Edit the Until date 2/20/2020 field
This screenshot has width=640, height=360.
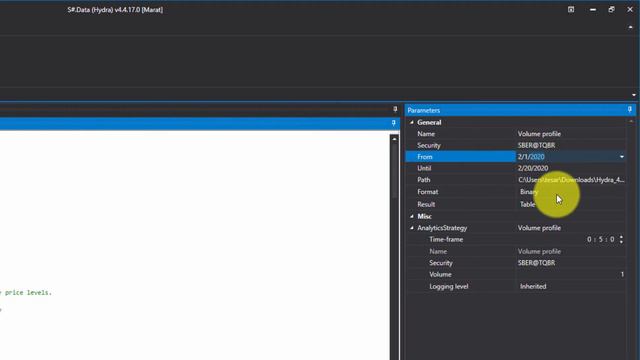(571, 168)
